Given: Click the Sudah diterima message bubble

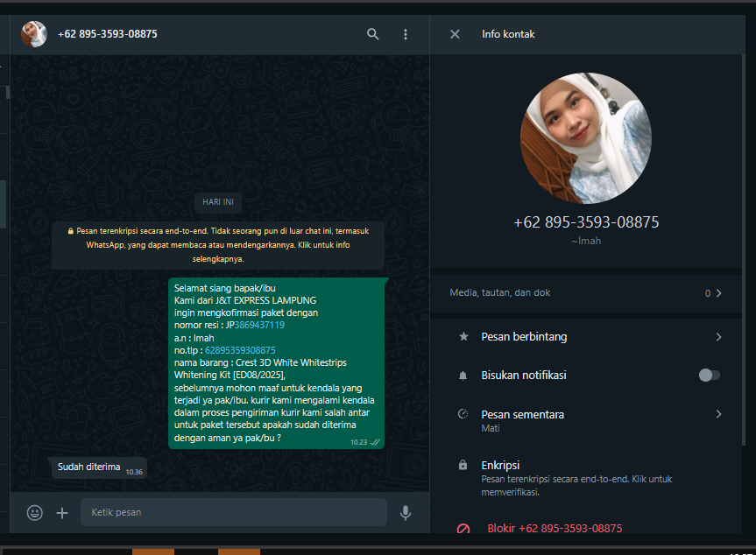Looking at the screenshot, I should [99, 467].
